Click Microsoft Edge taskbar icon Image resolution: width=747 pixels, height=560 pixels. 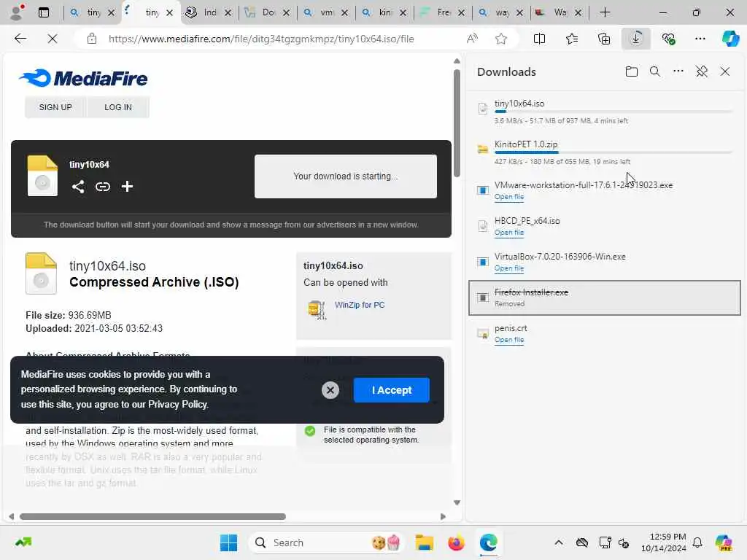tap(488, 542)
